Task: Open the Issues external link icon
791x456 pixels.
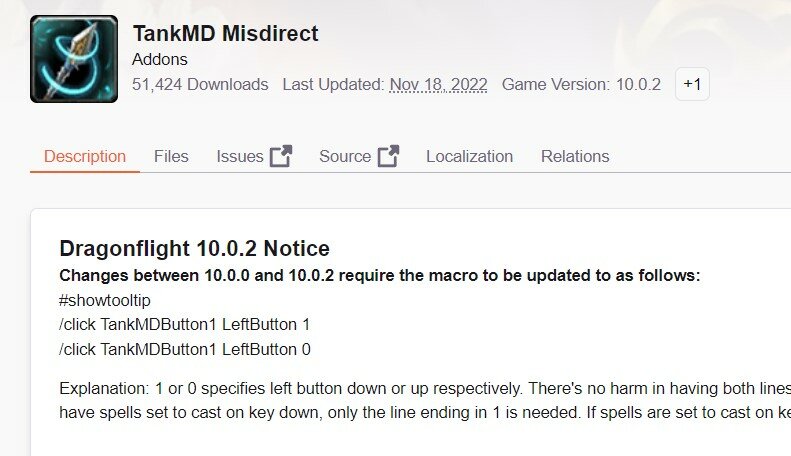Action: 281,156
